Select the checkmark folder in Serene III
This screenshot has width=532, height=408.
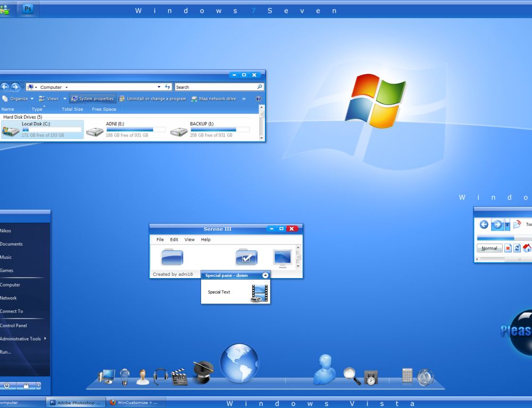(246, 257)
